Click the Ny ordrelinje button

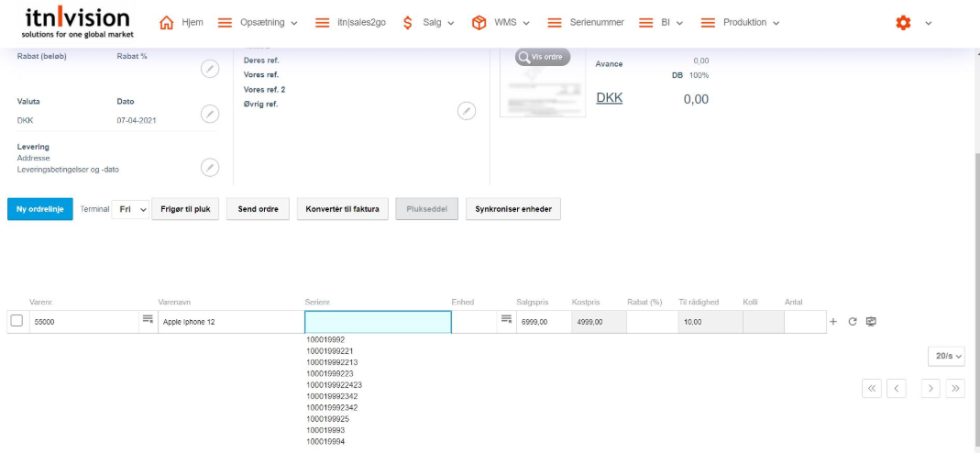pos(39,209)
